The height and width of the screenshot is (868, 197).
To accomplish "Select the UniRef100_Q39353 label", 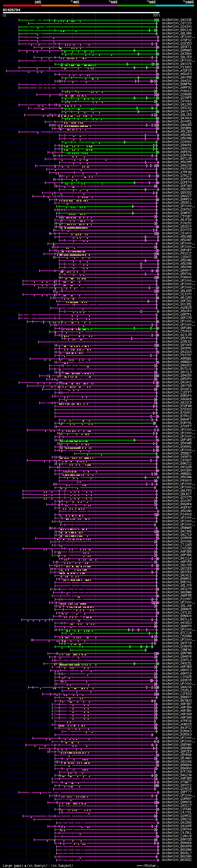I will (177, 43).
